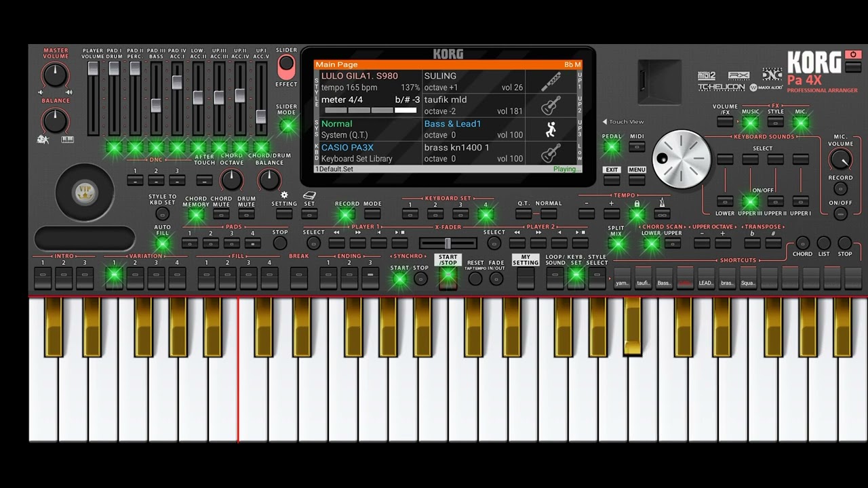
Task: Toggle CHORD MUTE button
Action: click(221, 215)
